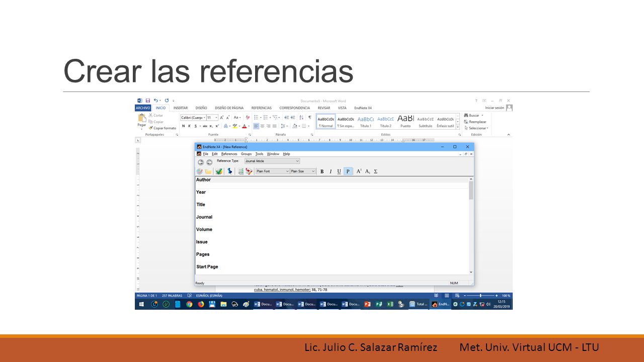Open the EndNote Groups menu
The image size is (644, 362).
[246, 154]
